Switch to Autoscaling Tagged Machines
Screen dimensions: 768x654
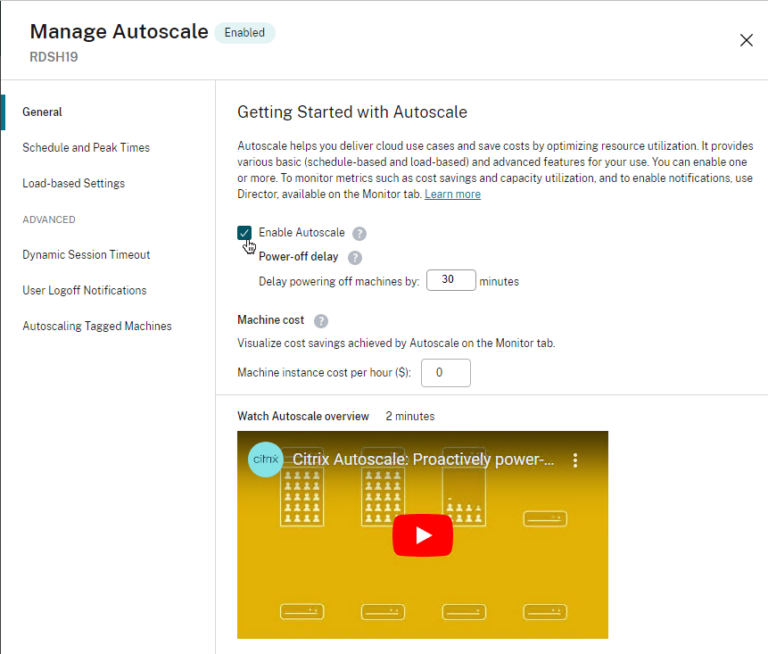point(97,326)
